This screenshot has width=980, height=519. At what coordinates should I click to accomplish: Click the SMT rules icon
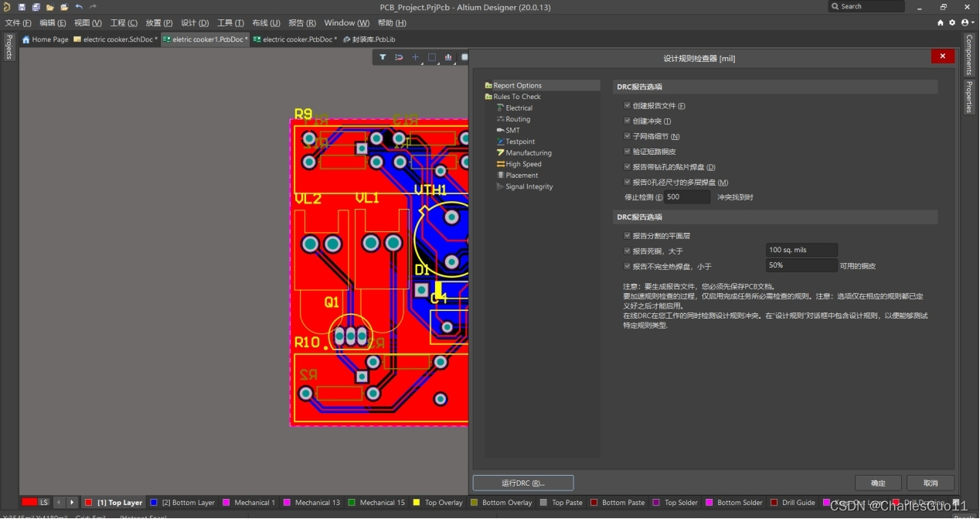500,130
